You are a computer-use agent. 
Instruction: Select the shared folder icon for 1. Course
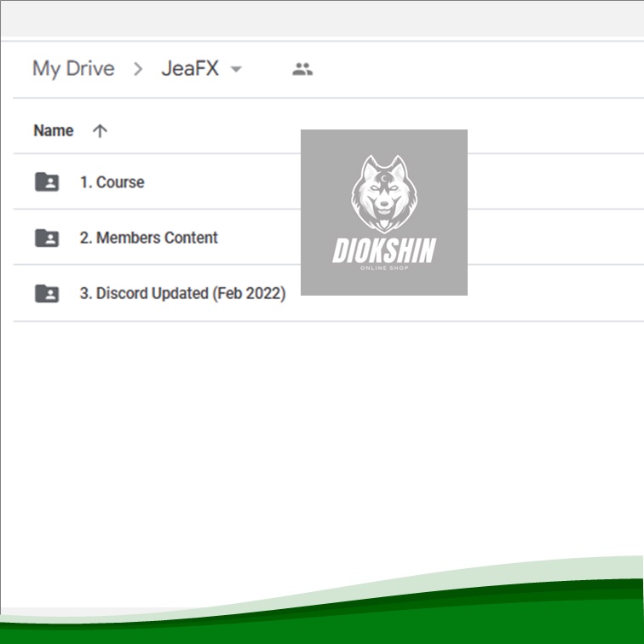pyautogui.click(x=47, y=182)
